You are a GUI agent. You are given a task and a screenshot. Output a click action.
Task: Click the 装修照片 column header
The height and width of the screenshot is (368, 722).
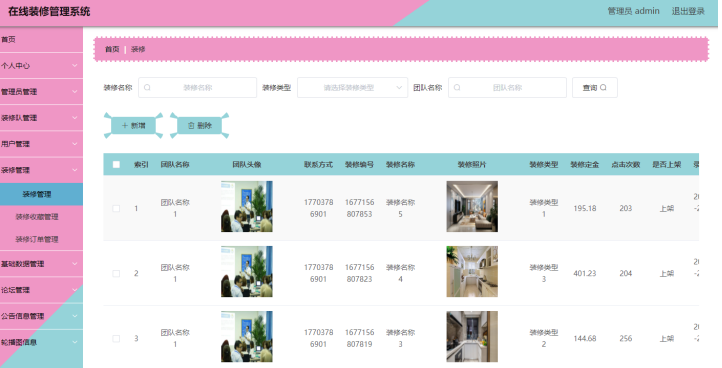(x=472, y=164)
